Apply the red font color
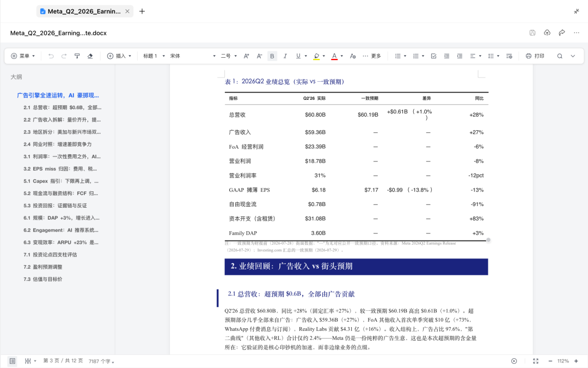The height and width of the screenshot is (368, 588). pos(334,56)
